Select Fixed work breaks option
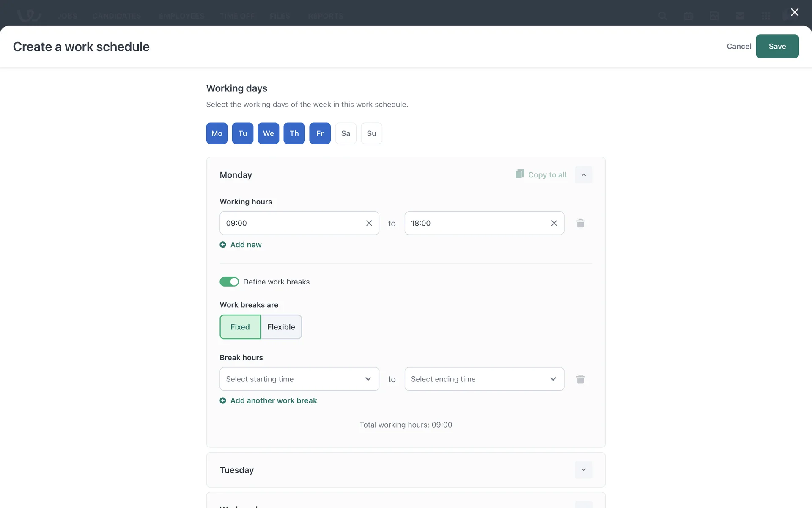Viewport: 812px width, 508px height. coord(240,327)
